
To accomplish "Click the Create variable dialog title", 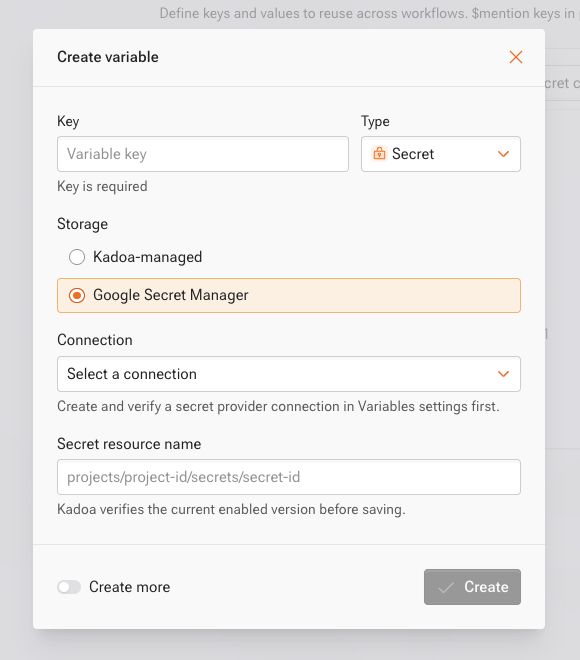I will [108, 57].
